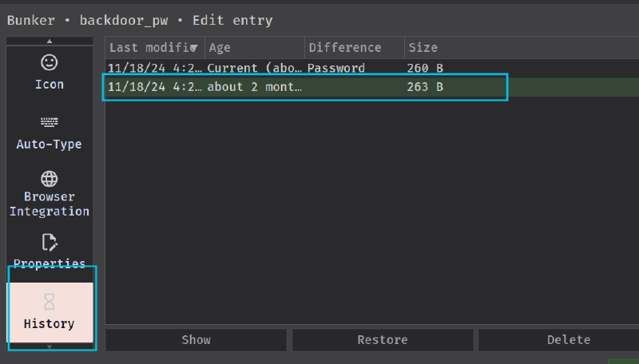Select the Browser Integration globe icon
This screenshot has width=639, height=364.
coord(50,179)
